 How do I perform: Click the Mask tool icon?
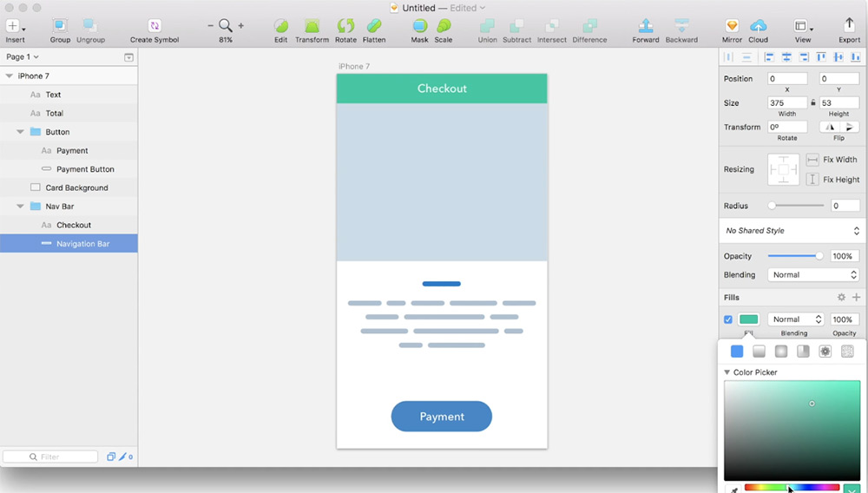coord(419,26)
